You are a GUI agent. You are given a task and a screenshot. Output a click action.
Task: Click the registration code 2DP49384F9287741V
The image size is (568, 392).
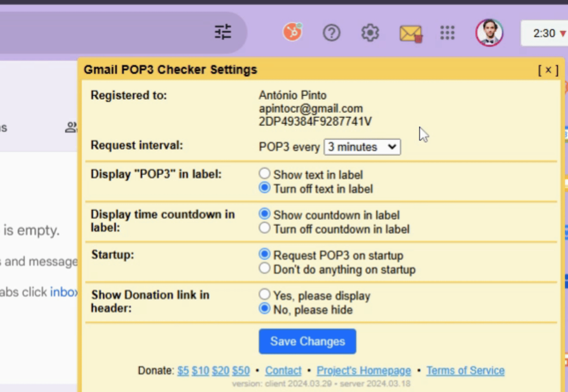click(315, 121)
